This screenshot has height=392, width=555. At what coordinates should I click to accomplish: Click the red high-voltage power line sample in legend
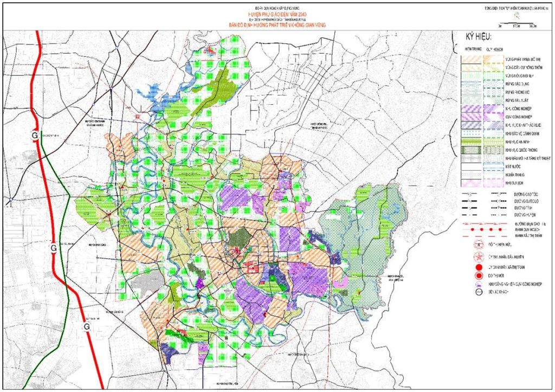(486, 224)
